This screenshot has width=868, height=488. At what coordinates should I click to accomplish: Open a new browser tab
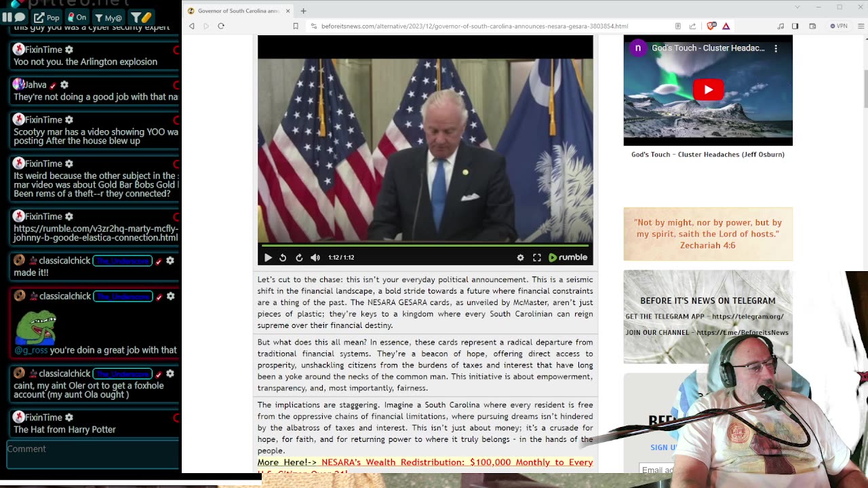pos(303,11)
